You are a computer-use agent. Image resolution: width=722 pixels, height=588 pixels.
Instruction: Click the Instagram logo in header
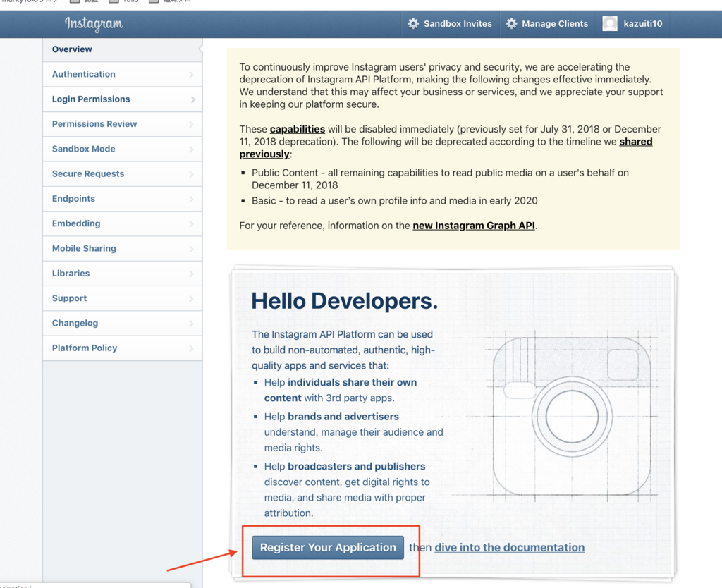[94, 24]
